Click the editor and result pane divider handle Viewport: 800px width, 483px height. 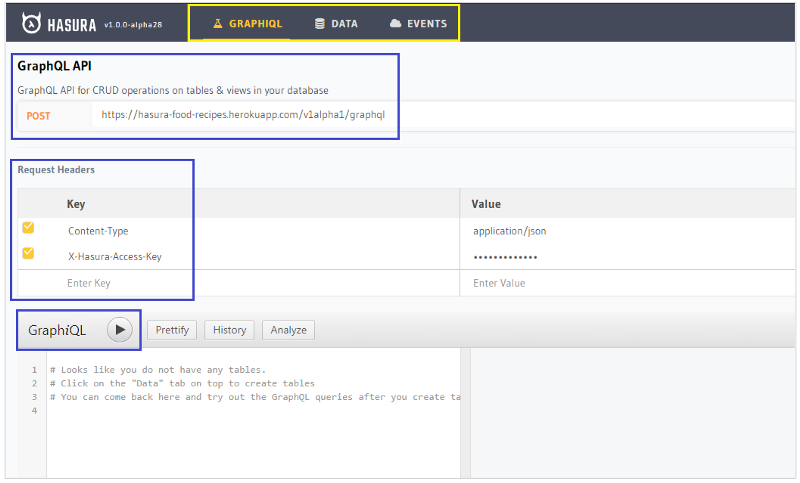(x=465, y=413)
